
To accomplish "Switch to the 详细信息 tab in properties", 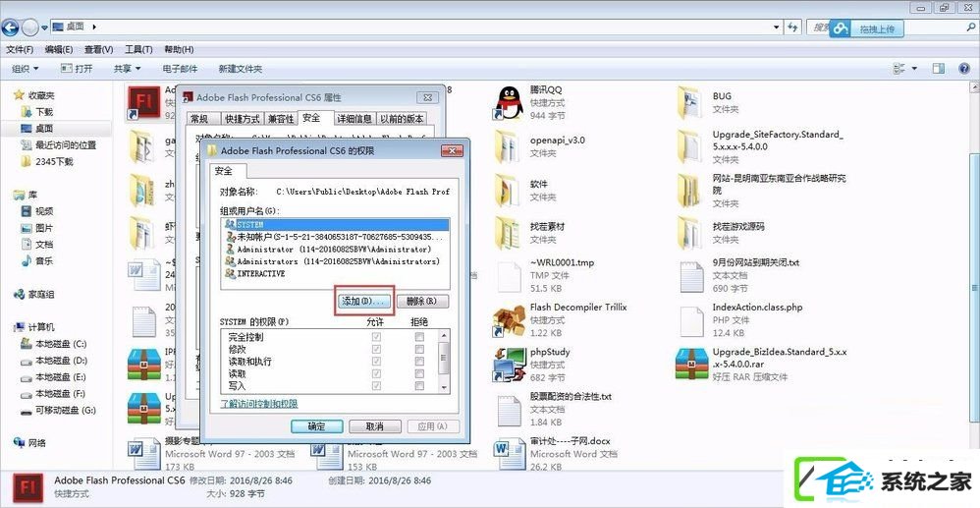I will (x=354, y=119).
